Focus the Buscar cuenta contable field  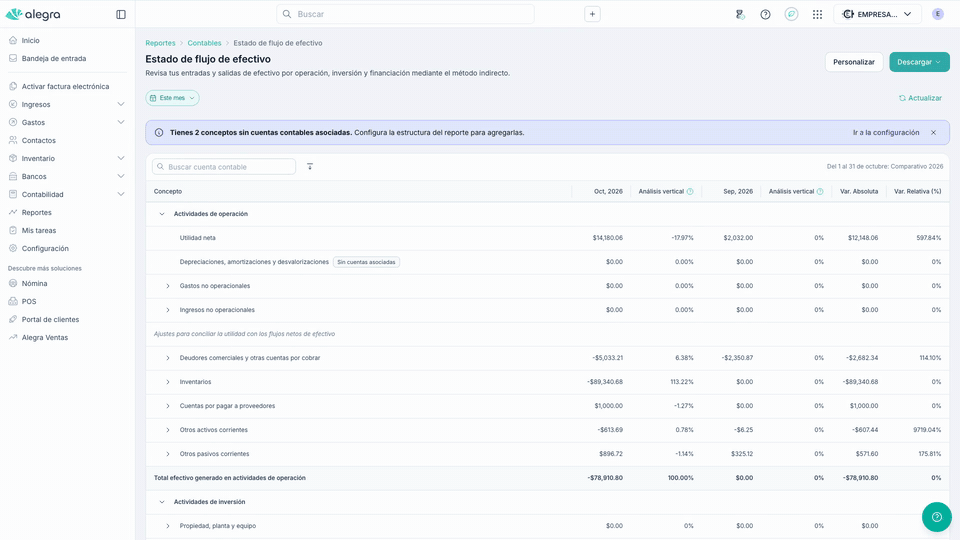click(224, 167)
